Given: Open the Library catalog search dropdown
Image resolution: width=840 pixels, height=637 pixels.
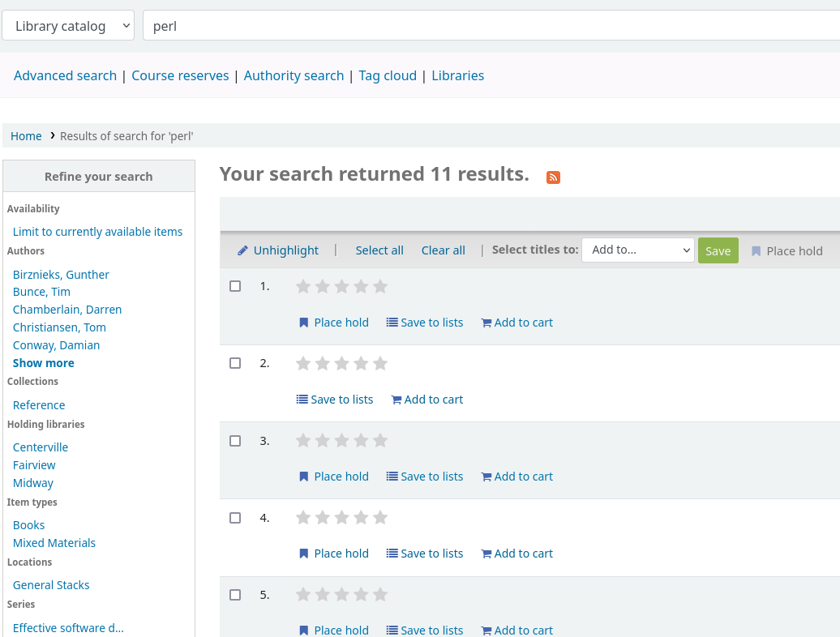Looking at the screenshot, I should (x=68, y=26).
